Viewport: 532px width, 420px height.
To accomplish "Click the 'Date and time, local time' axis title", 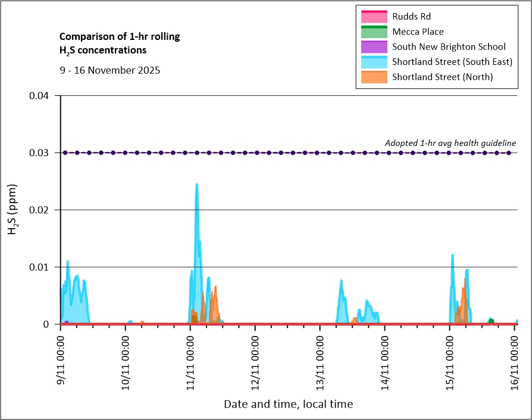I will [x=288, y=405].
